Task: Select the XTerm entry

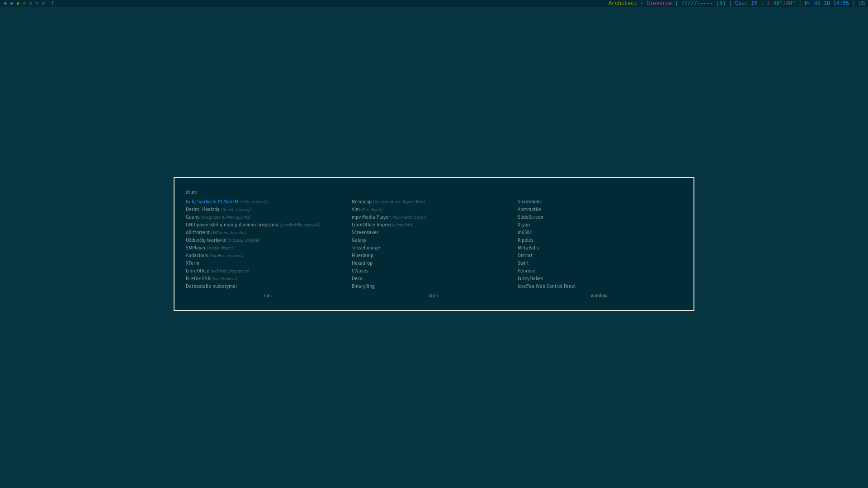Action: pos(193,263)
